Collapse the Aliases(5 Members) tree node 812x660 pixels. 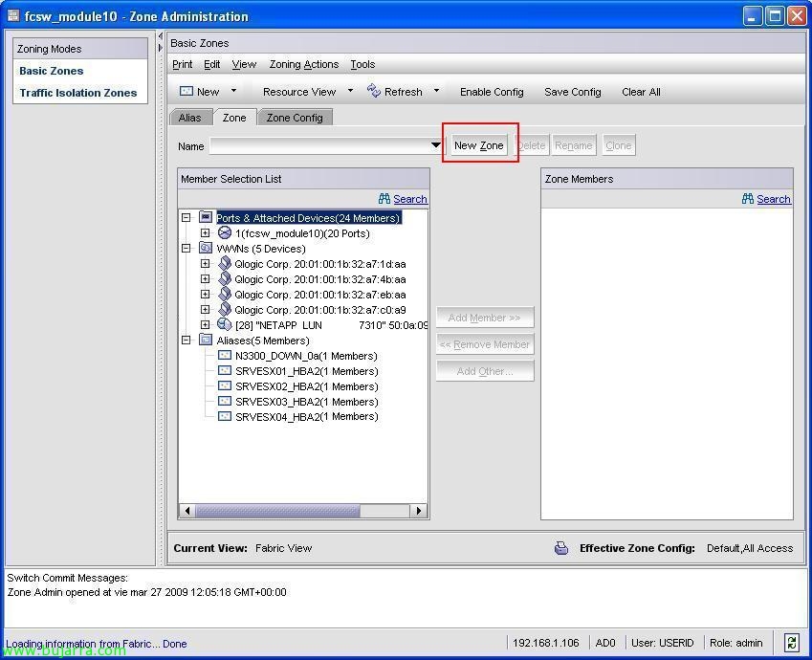tap(187, 341)
